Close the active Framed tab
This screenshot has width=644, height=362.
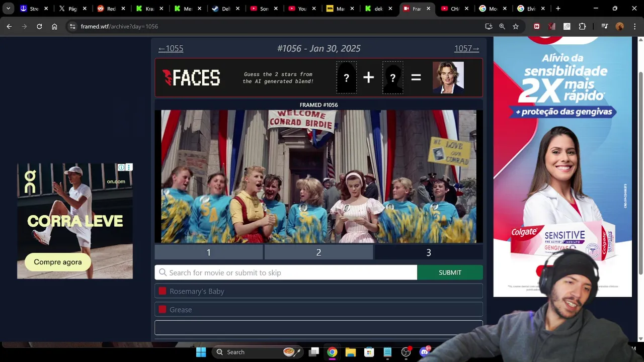click(428, 9)
